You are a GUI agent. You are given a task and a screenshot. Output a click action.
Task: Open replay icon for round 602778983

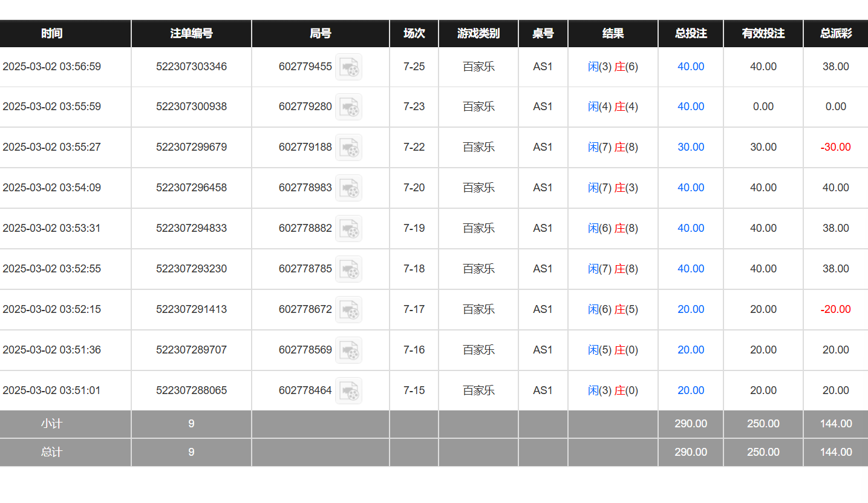click(x=348, y=188)
